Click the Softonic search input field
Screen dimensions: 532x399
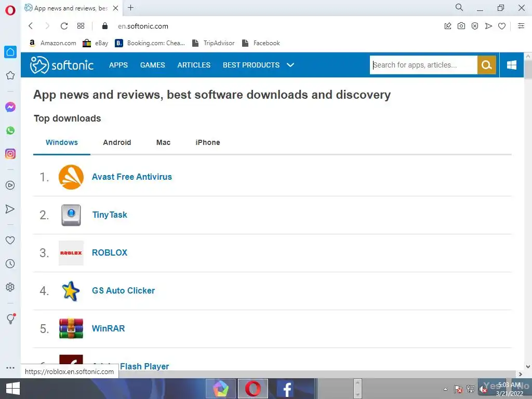tap(423, 65)
